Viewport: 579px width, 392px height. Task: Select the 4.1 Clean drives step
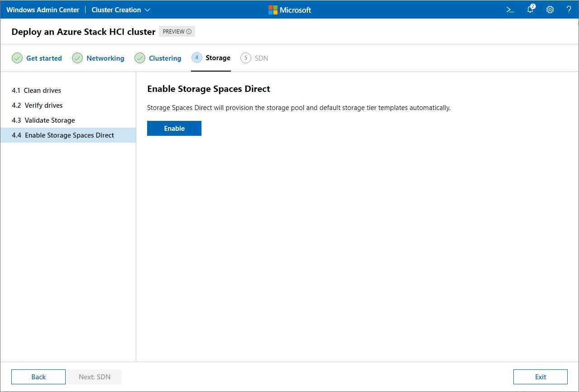click(x=36, y=90)
